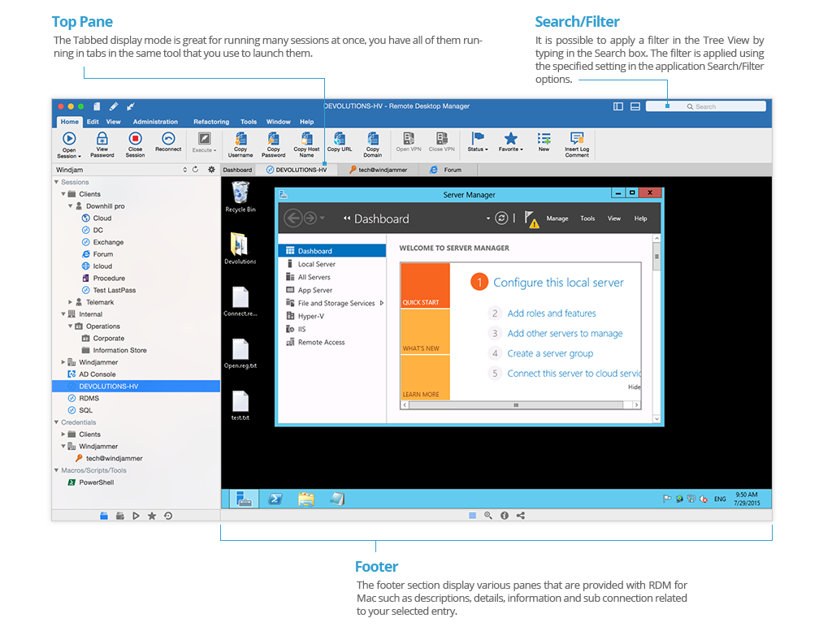The height and width of the screenshot is (644, 832).
Task: Click the File Explorer icon in remote taskbar
Action: tap(306, 499)
